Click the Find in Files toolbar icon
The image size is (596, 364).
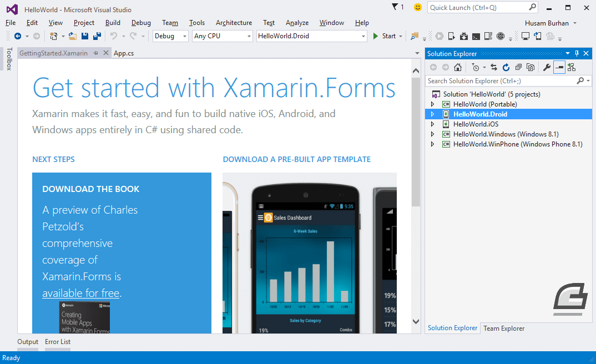[x=415, y=36]
